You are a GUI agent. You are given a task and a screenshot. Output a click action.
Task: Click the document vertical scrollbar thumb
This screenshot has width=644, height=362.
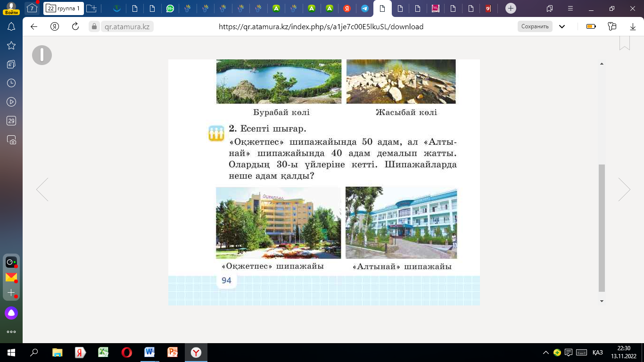tap(602, 228)
